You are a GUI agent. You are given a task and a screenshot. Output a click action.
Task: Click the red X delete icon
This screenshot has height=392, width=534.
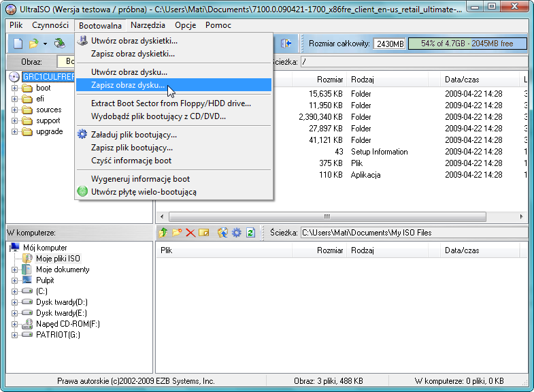coord(190,233)
